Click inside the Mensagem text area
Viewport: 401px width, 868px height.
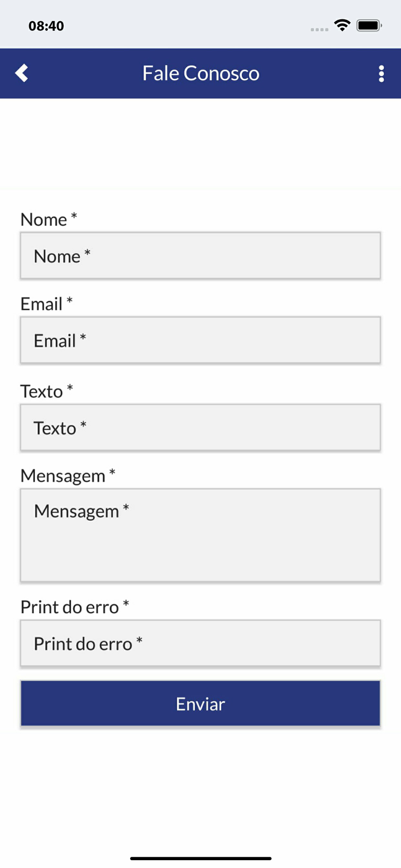(200, 535)
